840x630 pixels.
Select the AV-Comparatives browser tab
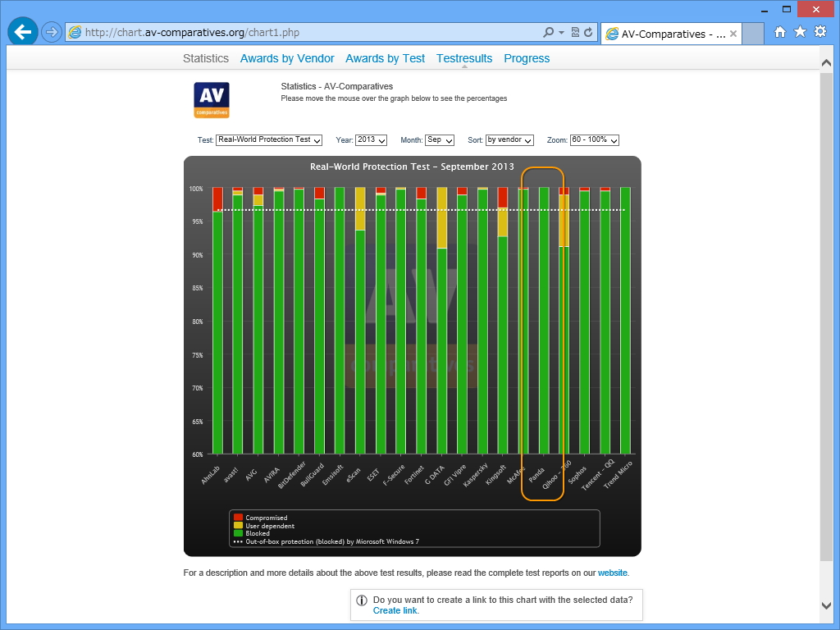[x=671, y=34]
